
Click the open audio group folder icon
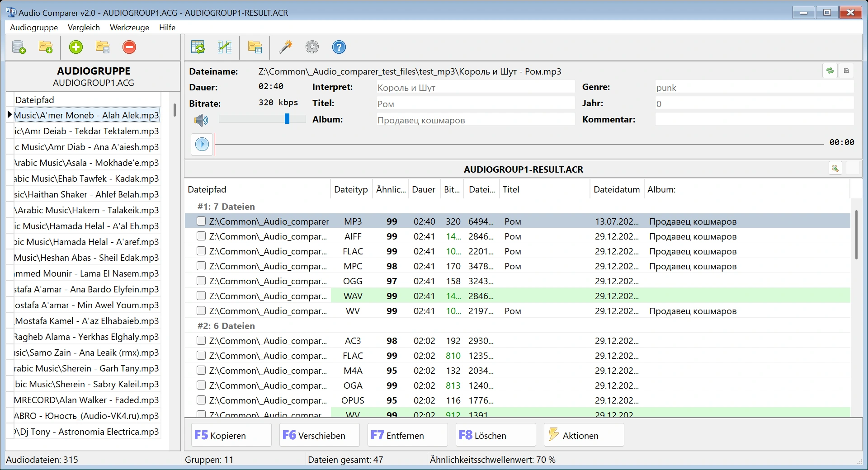click(46, 47)
